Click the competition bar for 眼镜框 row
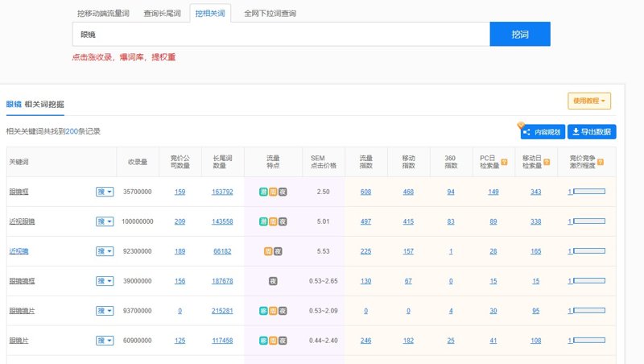The height and width of the screenshot is (364, 644). click(x=588, y=192)
